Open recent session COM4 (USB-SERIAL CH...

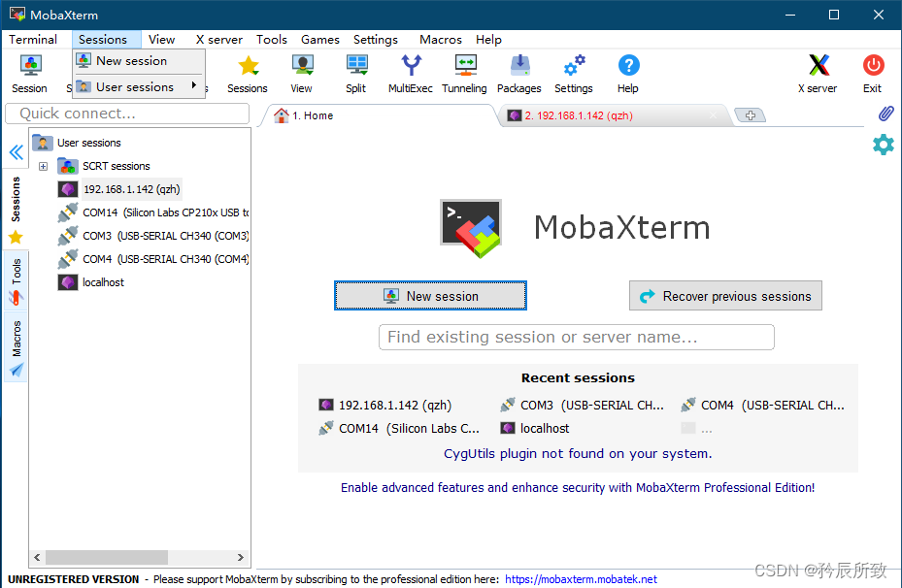pos(763,406)
